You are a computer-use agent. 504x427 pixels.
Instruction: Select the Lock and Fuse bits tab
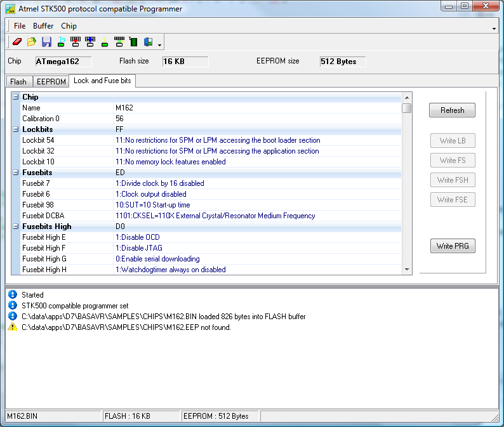[x=102, y=81]
